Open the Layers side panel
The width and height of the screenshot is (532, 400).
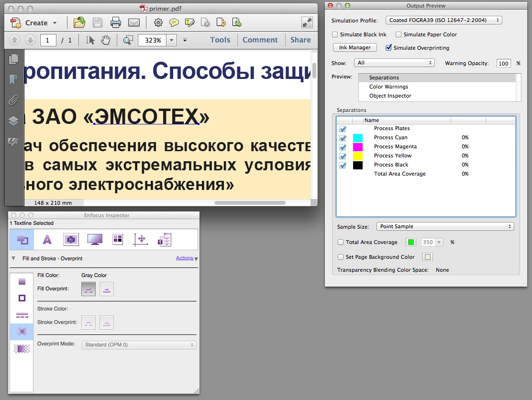(13, 121)
